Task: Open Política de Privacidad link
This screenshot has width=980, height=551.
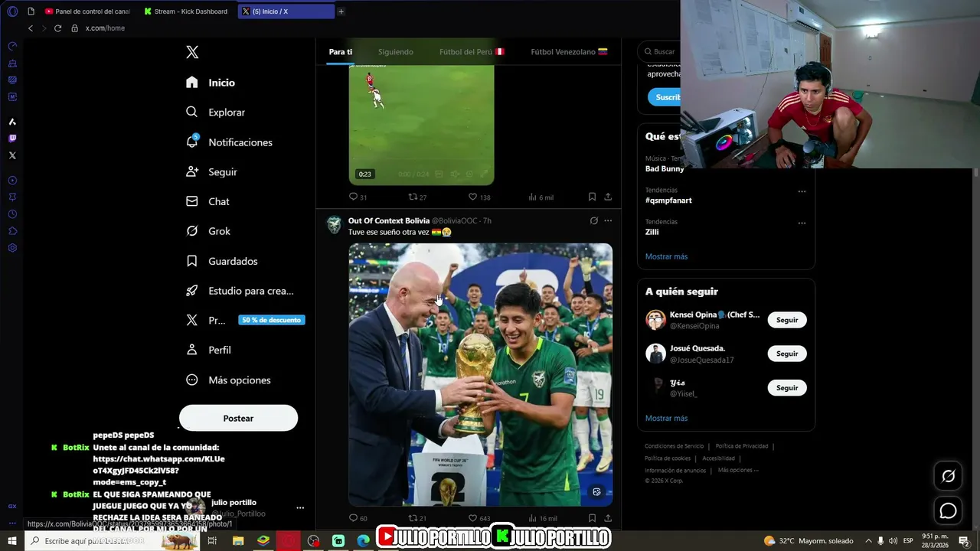Action: point(742,446)
